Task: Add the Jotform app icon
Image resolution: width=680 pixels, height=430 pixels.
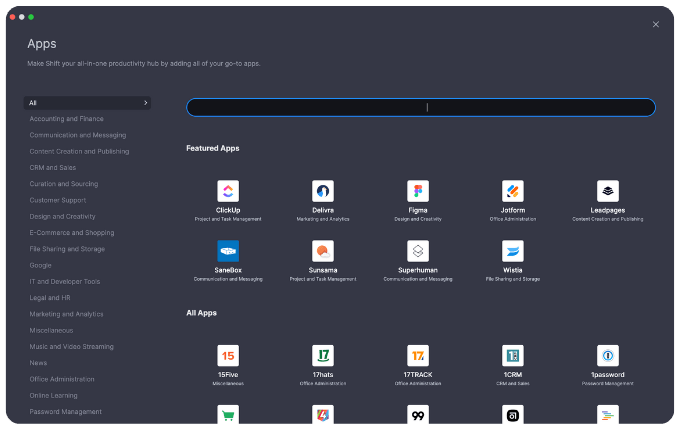Action: pyautogui.click(x=512, y=191)
